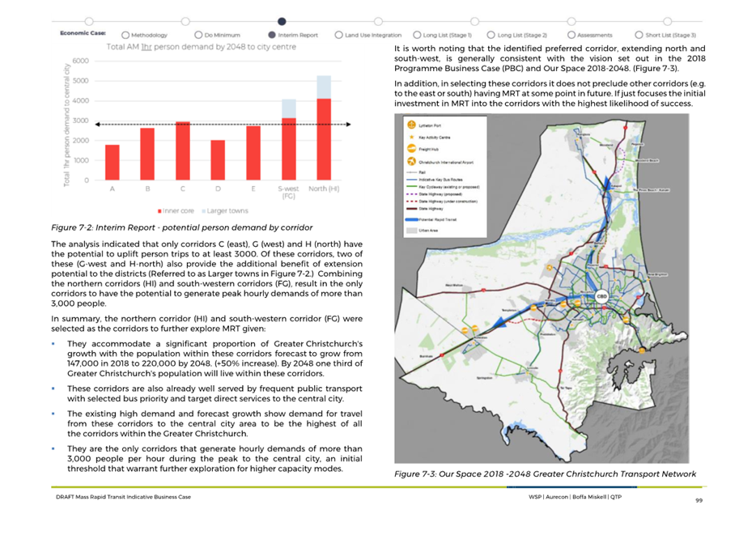Select the Land Use Integration radio circle

coord(338,35)
